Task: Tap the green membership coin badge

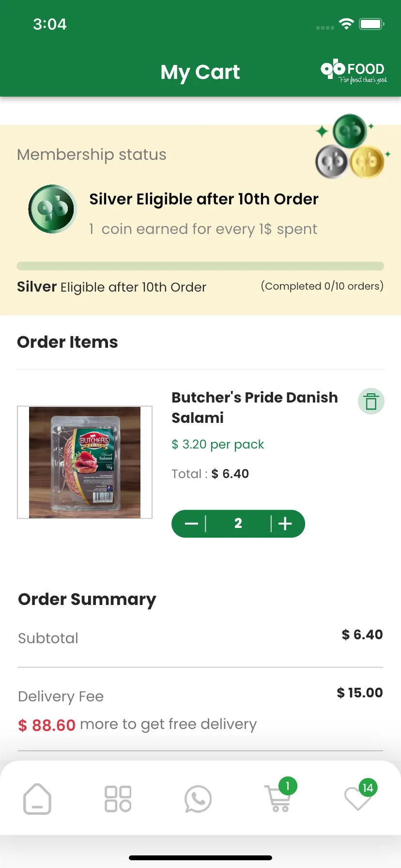Action: coord(52,209)
